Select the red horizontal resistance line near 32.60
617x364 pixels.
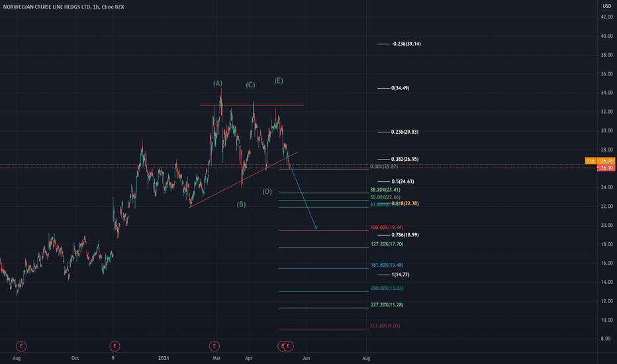252,105
